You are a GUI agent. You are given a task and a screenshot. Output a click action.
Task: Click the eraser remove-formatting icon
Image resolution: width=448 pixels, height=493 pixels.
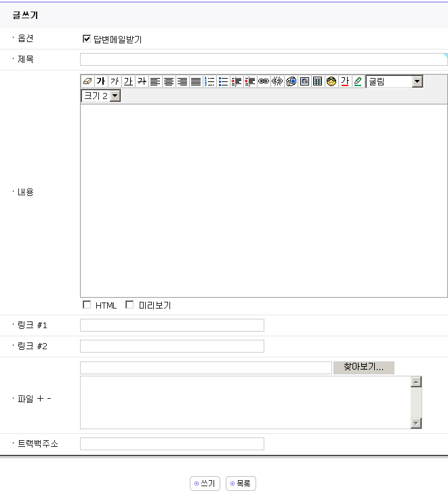point(87,81)
